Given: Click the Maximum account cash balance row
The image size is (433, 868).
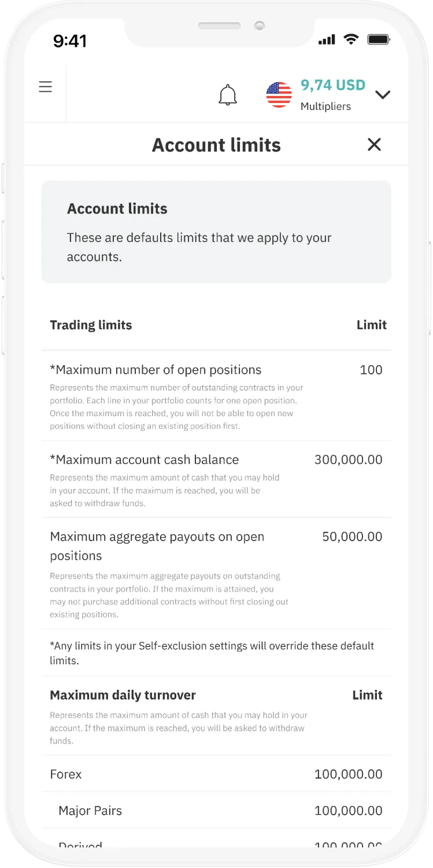Looking at the screenshot, I should pos(145,459).
